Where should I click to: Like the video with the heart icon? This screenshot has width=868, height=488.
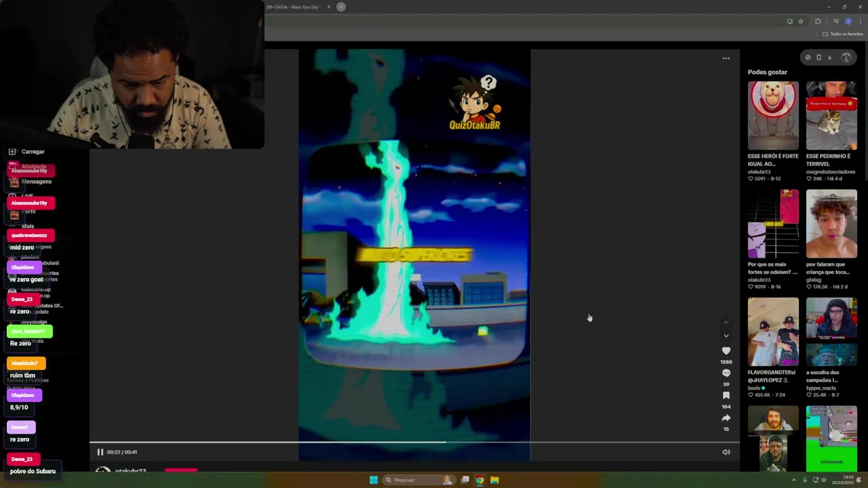[x=726, y=350]
